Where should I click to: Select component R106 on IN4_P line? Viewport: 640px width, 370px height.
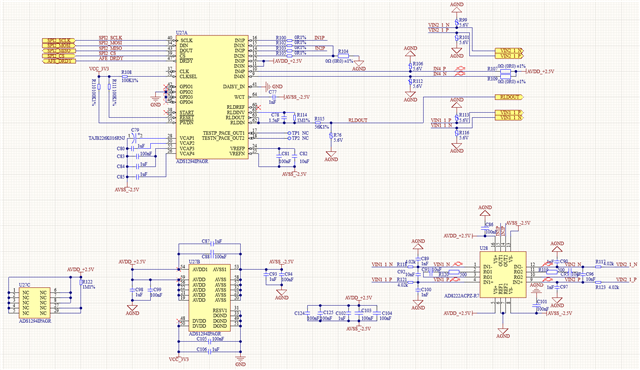click(x=411, y=66)
